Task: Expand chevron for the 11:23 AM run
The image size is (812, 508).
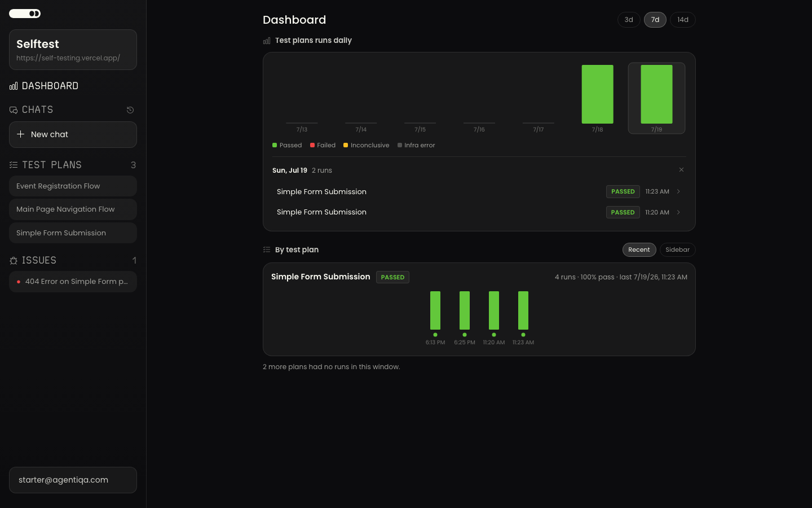Action: [678, 192]
